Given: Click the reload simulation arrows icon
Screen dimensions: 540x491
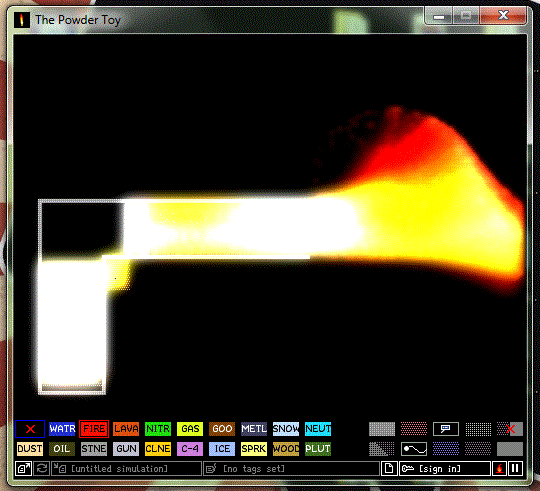Looking at the screenshot, I should [42, 469].
